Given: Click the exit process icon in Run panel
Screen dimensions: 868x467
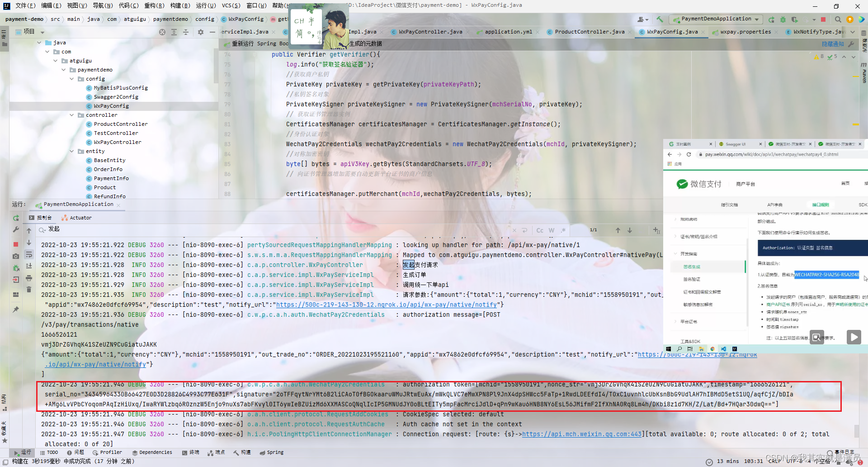Looking at the screenshot, I should pos(16,280).
